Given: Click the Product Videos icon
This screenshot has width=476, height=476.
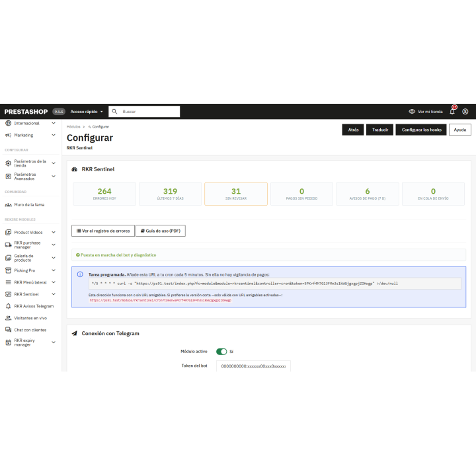Looking at the screenshot, I should 8,232.
